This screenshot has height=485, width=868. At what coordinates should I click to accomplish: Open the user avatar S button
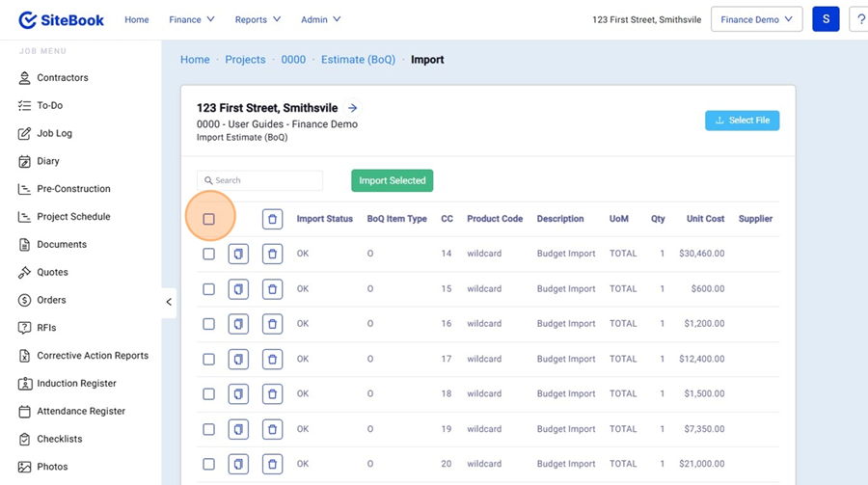826,19
